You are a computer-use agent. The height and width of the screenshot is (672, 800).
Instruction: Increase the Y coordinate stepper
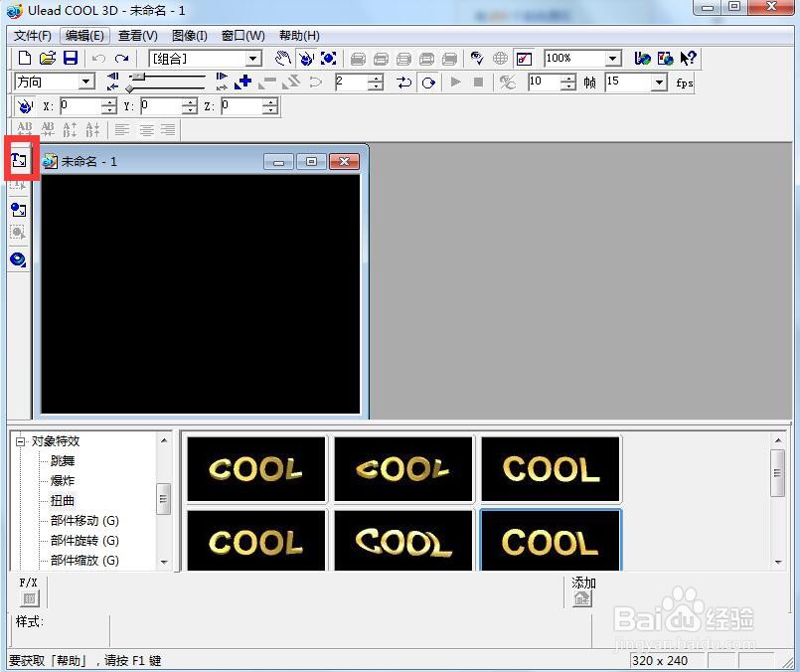coord(189,102)
